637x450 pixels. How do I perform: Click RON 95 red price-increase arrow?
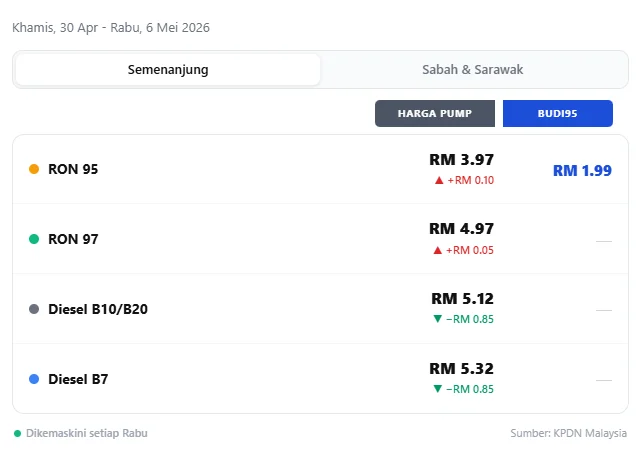point(438,180)
